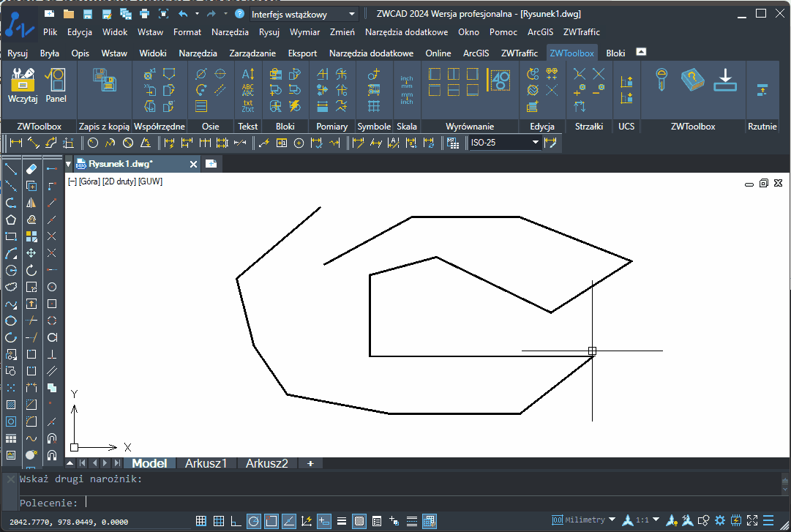Open a new drawing tab button
791x532 pixels.
pos(211,164)
